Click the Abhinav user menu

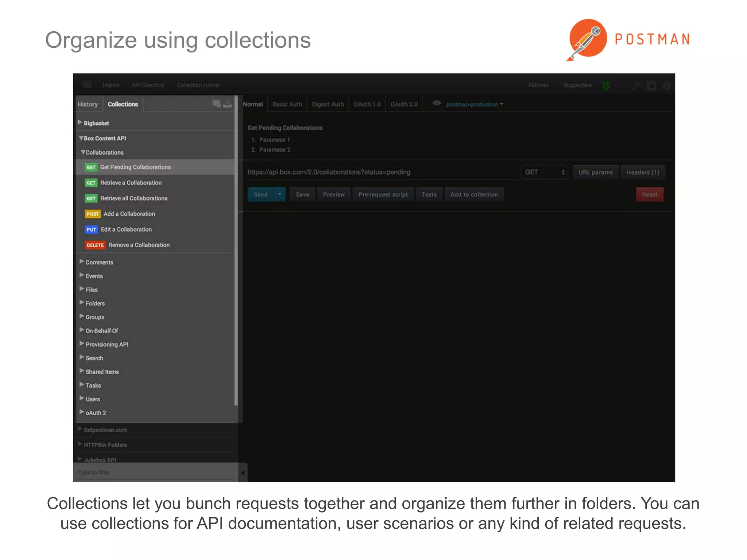[x=538, y=85]
